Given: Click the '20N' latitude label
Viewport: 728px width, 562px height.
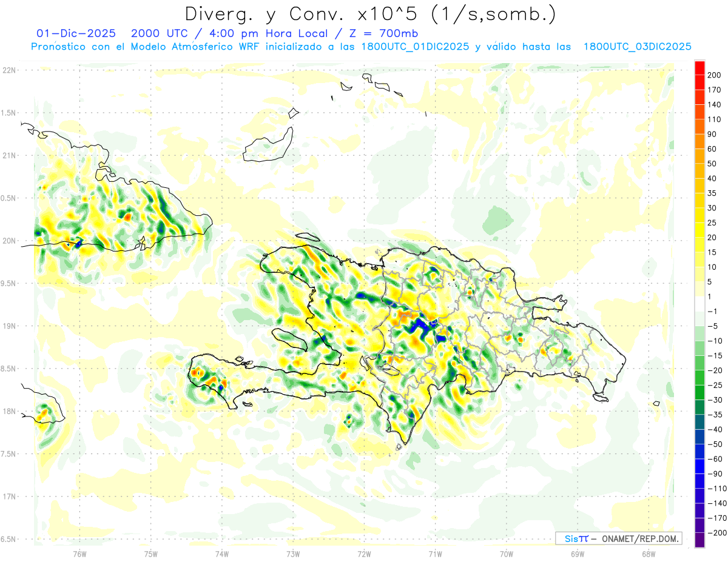Looking at the screenshot, I should coord(9,241).
